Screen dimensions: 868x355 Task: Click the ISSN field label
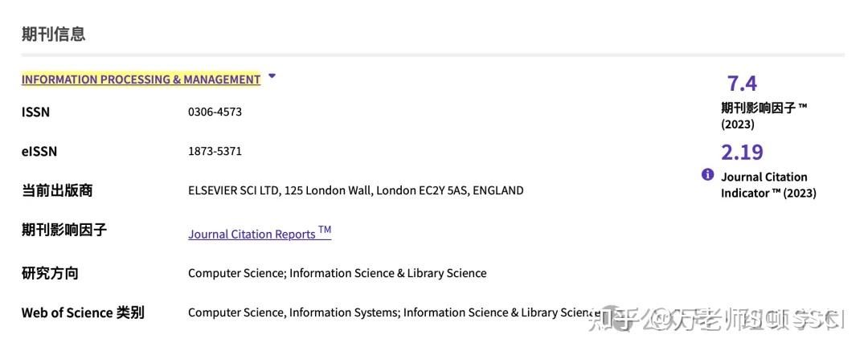(x=35, y=112)
